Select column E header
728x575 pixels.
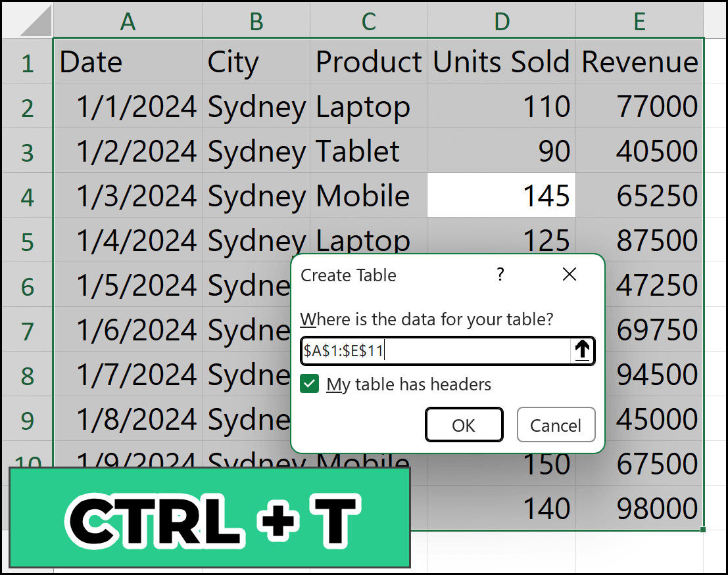639,21
